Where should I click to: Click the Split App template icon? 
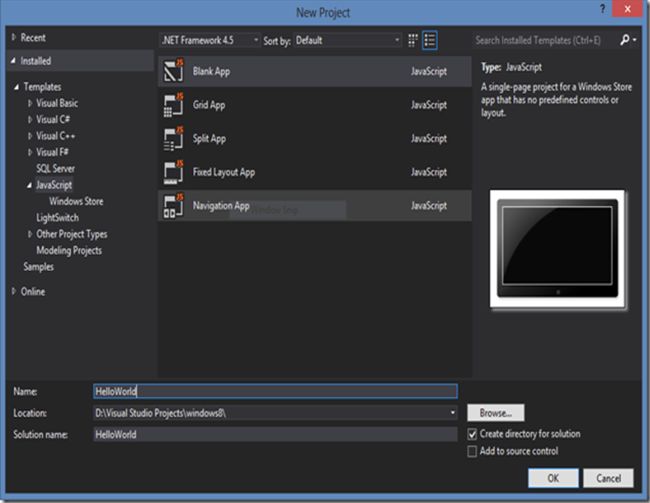[173, 139]
